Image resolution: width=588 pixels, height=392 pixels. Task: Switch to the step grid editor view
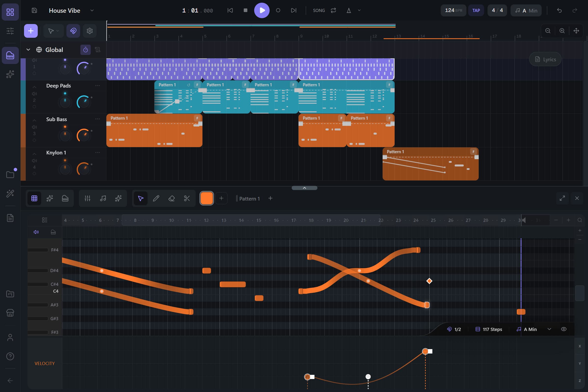pos(34,198)
